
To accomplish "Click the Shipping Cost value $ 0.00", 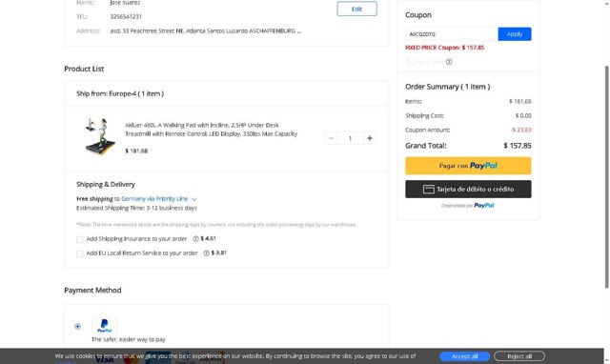I will (523, 115).
